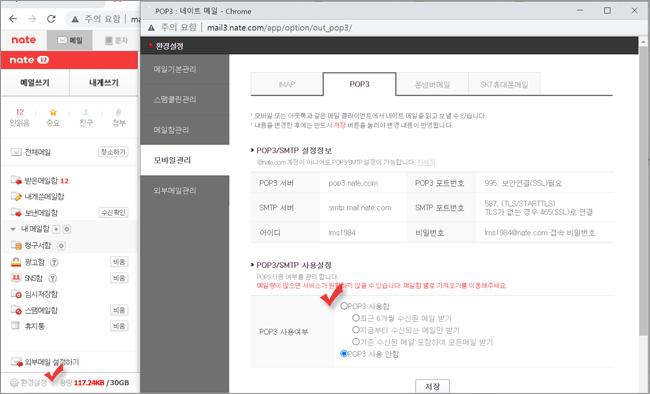
Task: Click help question mark beside 광고함
Action: click(x=54, y=262)
